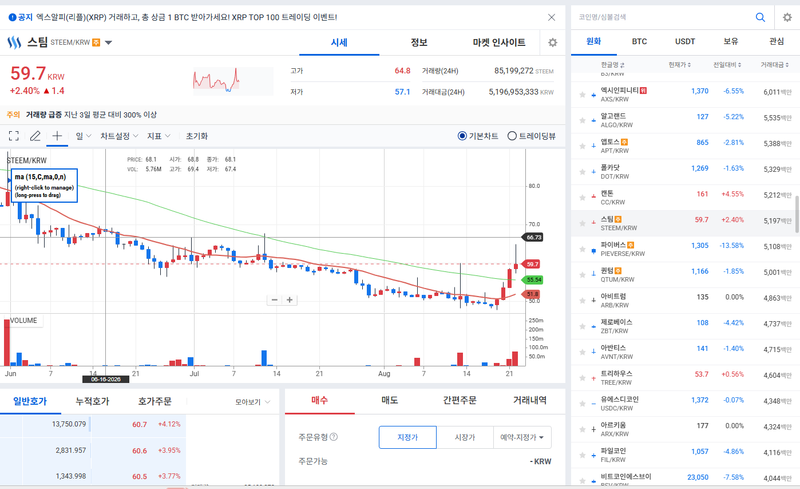Click the coin name search field
The height and width of the screenshot is (489, 800).
tap(663, 17)
